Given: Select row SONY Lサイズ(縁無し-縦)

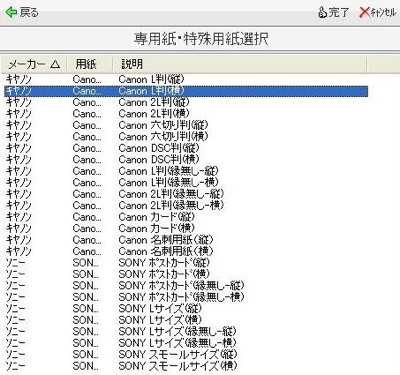Looking at the screenshot, I should (x=186, y=332).
